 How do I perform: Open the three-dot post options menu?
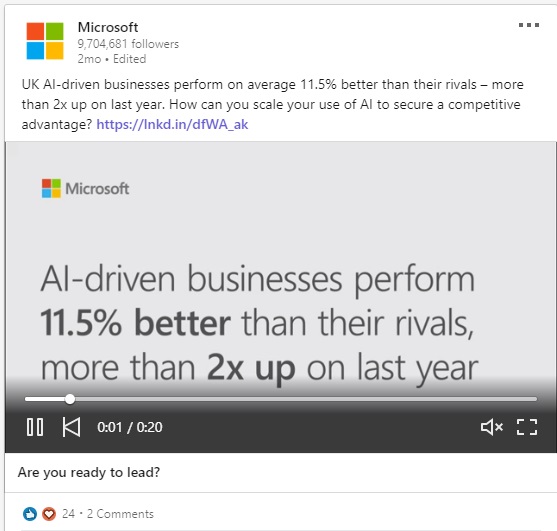[529, 25]
